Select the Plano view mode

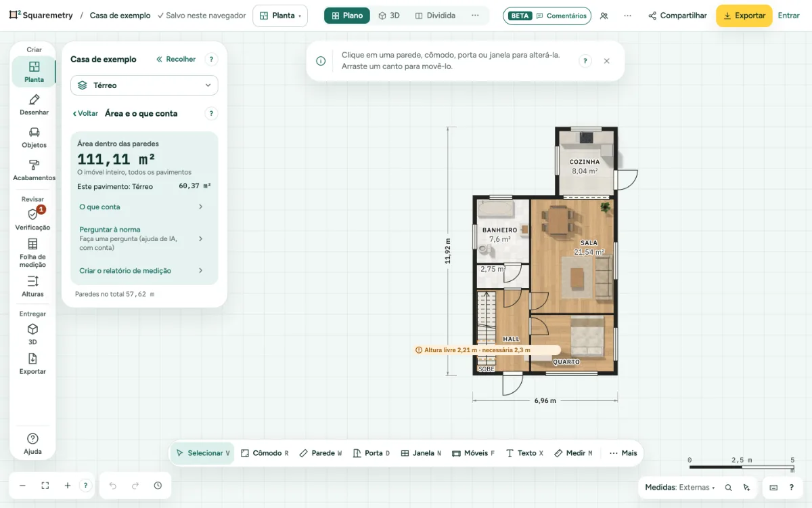(347, 16)
